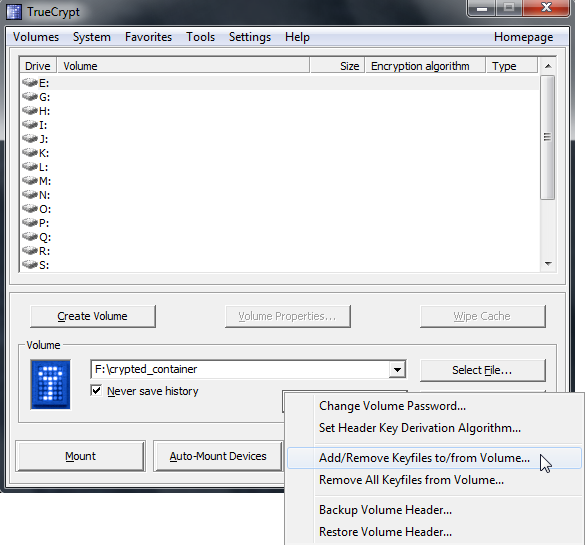Click the TrueCrypt title bar app icon

point(14,12)
